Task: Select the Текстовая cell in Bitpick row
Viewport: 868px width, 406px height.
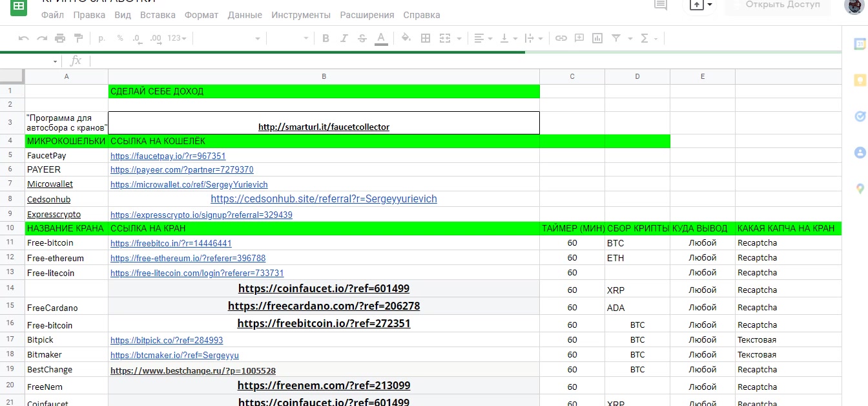Action: pyautogui.click(x=788, y=339)
